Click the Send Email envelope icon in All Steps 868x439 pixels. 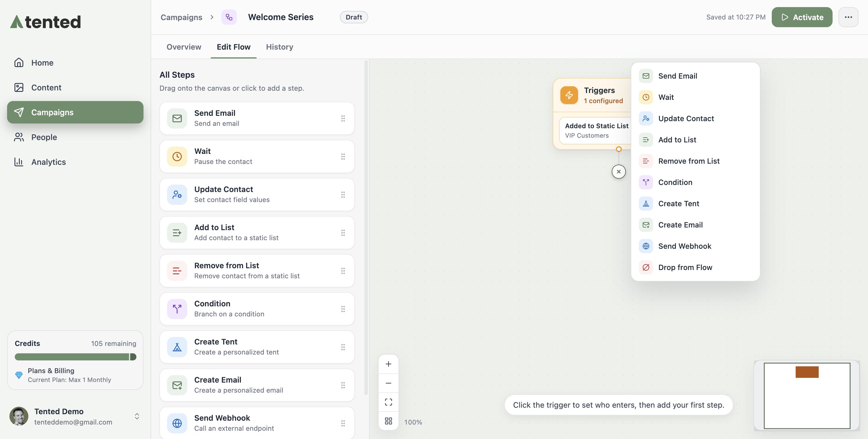(x=177, y=118)
